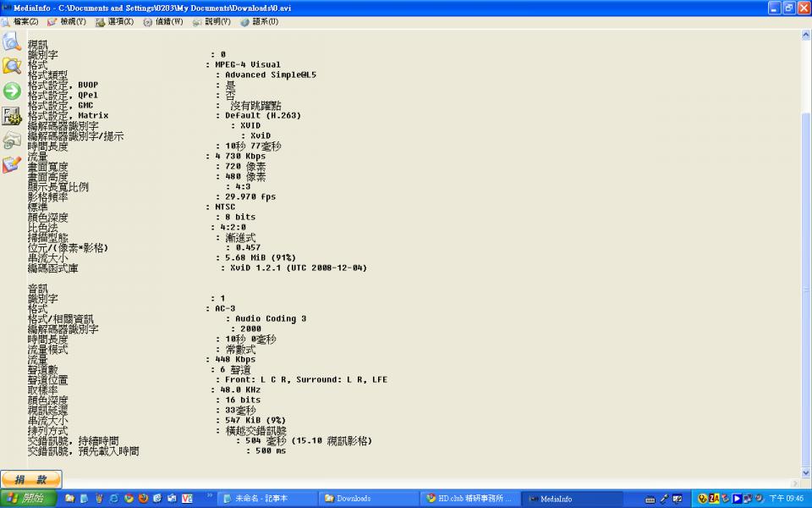The width and height of the screenshot is (812, 508).
Task: Click the green arrow Export icon
Action: tap(11, 91)
